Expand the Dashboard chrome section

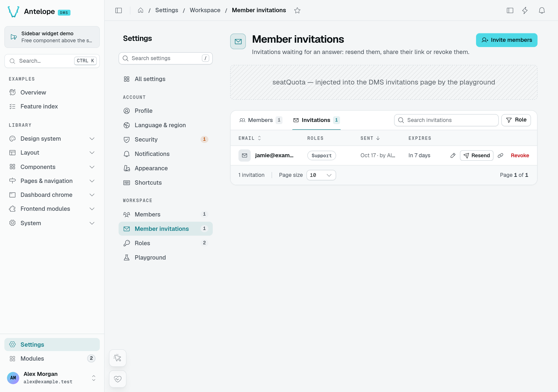[52, 195]
